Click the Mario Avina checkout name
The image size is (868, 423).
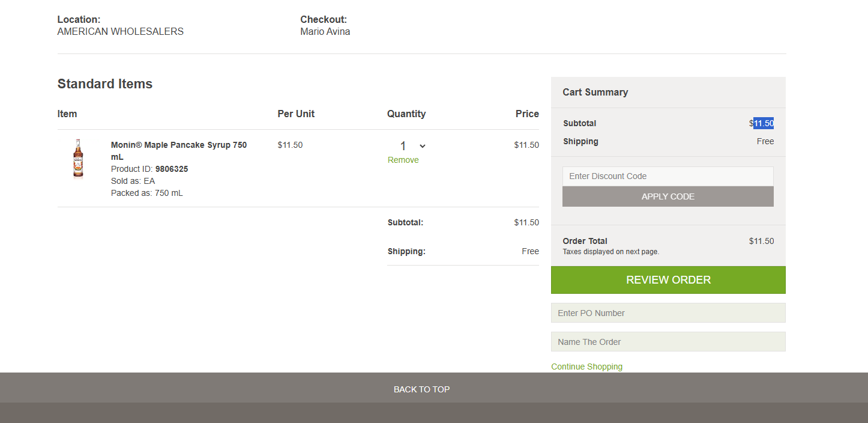point(325,31)
